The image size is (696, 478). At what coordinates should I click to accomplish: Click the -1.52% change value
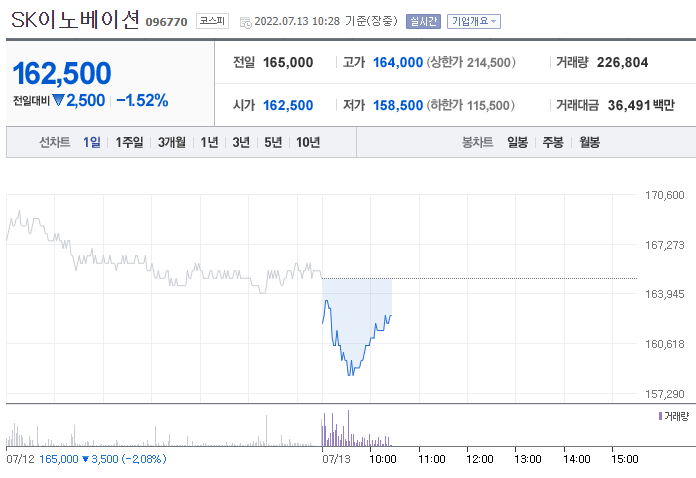pos(142,100)
